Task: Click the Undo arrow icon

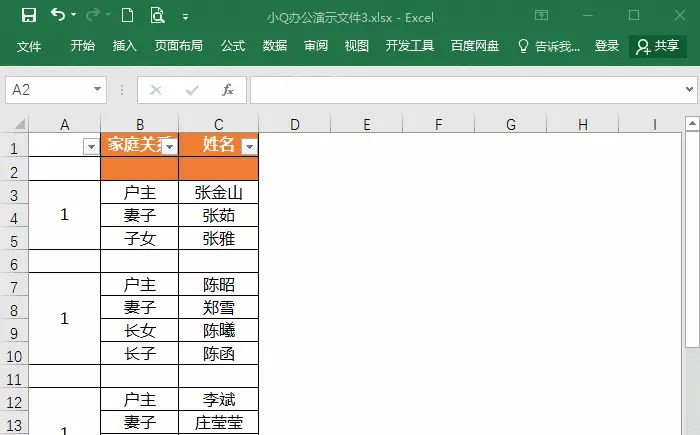Action: point(57,15)
